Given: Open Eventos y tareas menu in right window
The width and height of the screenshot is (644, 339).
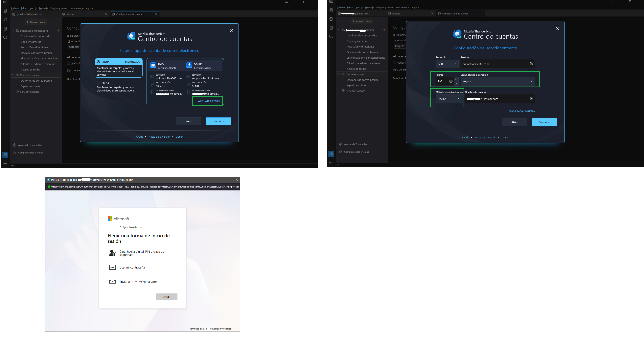Looking at the screenshot, I should [384, 8].
